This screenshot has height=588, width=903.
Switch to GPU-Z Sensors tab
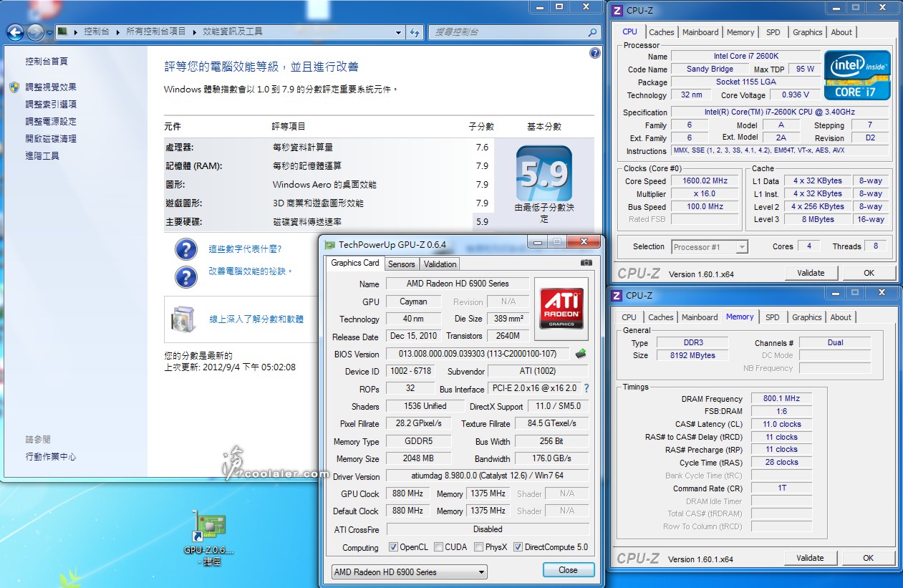[x=402, y=264]
